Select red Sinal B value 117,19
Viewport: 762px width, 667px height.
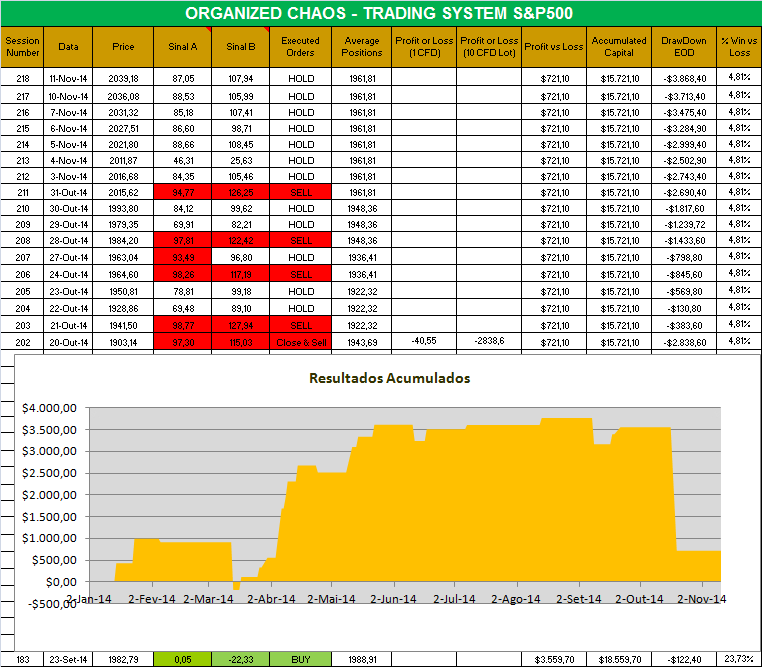[x=241, y=274]
